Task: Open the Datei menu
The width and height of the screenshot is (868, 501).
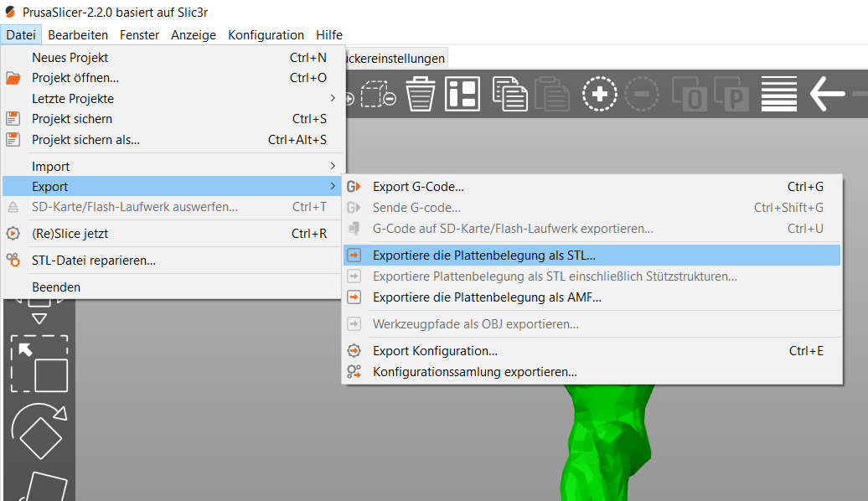Action: [21, 35]
